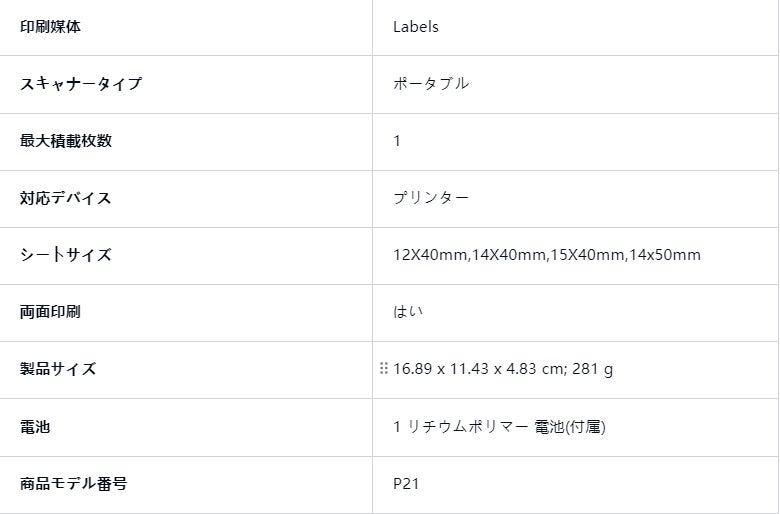Select the はい value text
Screen dimensions: 780x514
coord(408,312)
